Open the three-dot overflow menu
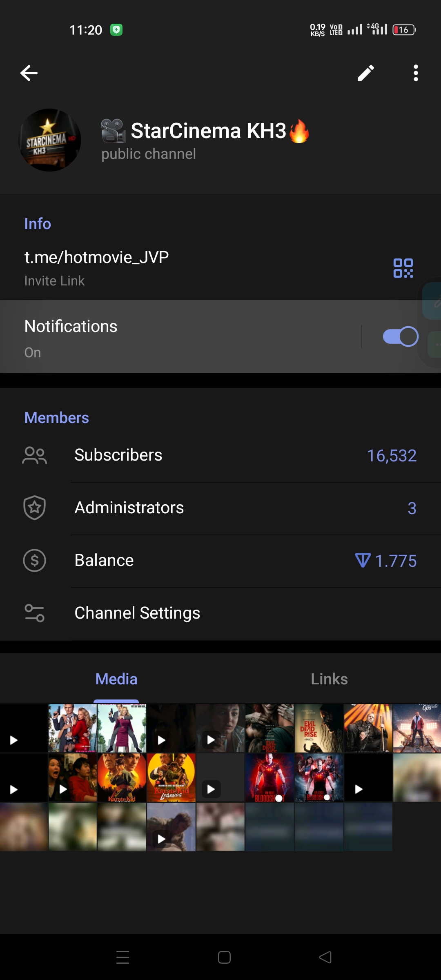441x980 pixels. coord(416,73)
